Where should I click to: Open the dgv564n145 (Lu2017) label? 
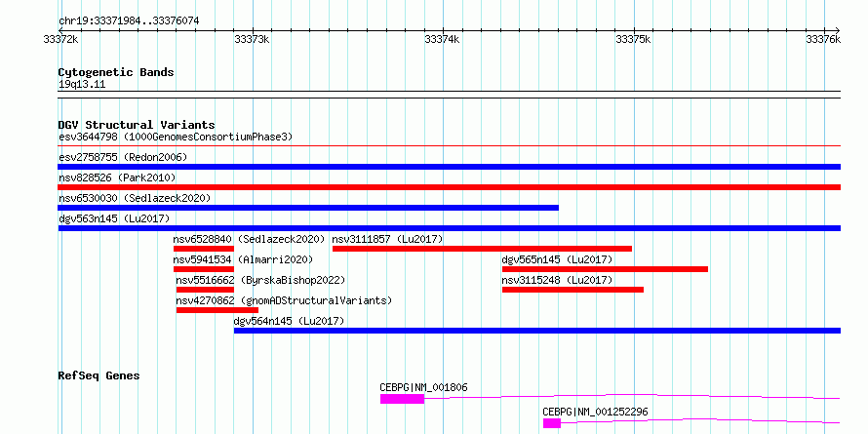[x=290, y=321]
